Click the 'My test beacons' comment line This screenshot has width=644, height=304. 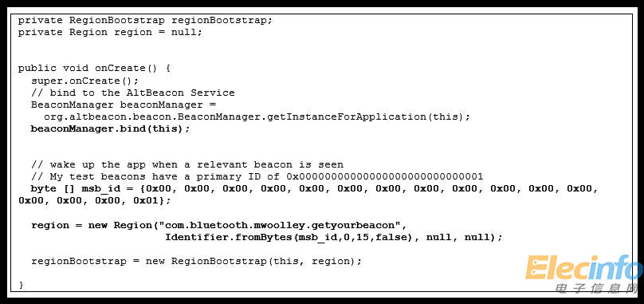257,177
